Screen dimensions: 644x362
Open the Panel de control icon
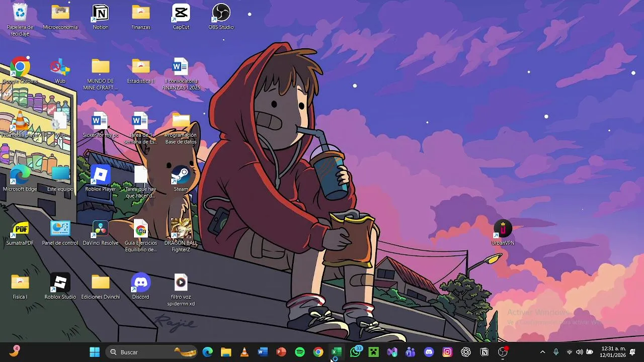pos(60,232)
